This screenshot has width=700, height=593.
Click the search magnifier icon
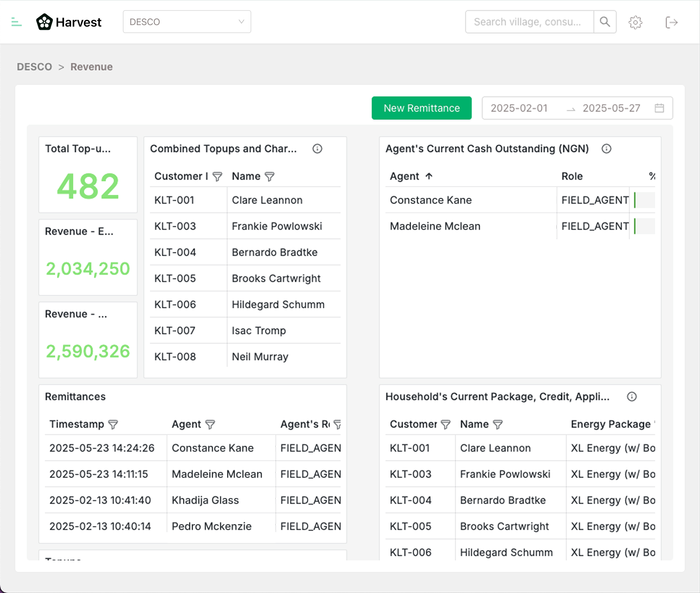tap(605, 22)
